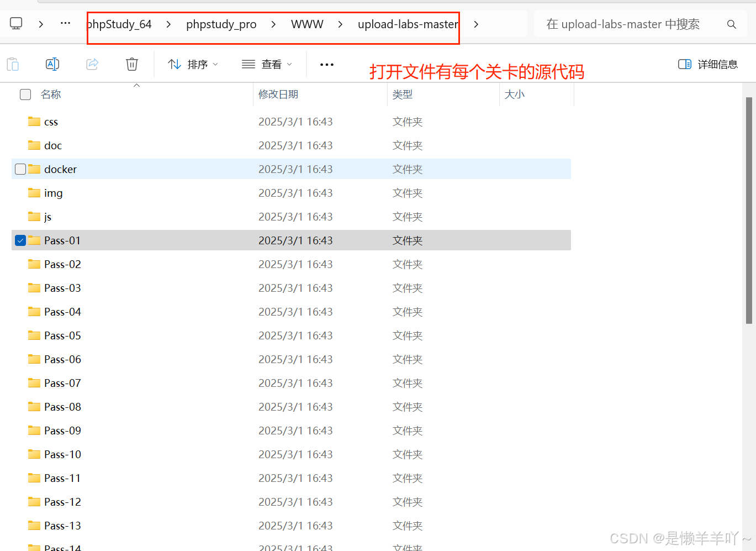This screenshot has width=756, height=551.
Task: Expand the breadcrumb chevron after upload-labs-master
Action: [x=476, y=24]
